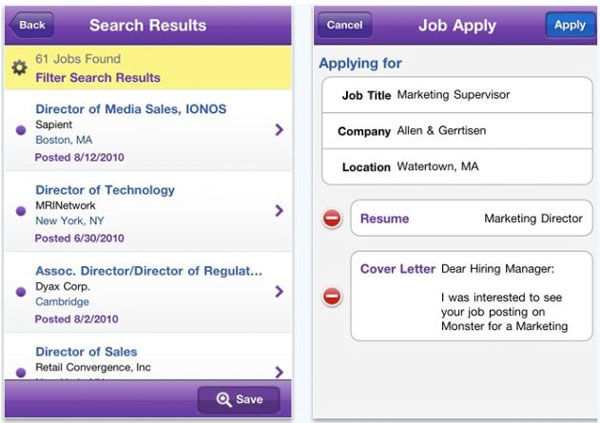The height and width of the screenshot is (423, 600).
Task: Open Director of Technology chevron arrow
Action: point(279,211)
